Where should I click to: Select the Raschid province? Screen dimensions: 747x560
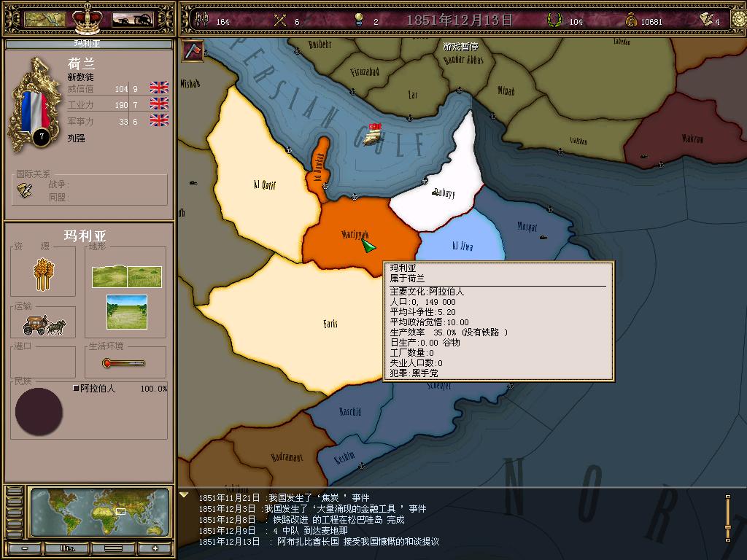tap(349, 411)
